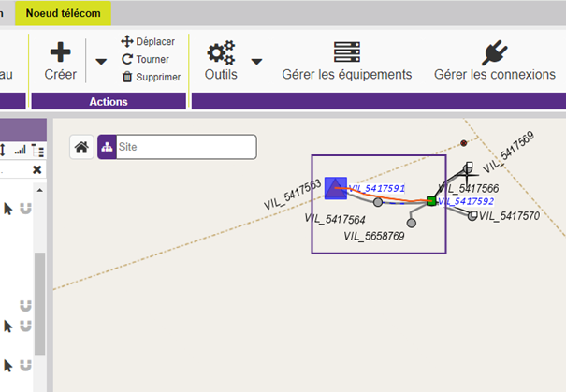Screen dimensions: 566x392
Task: Toggle the bottommost magnet snap icon
Action: (25, 364)
